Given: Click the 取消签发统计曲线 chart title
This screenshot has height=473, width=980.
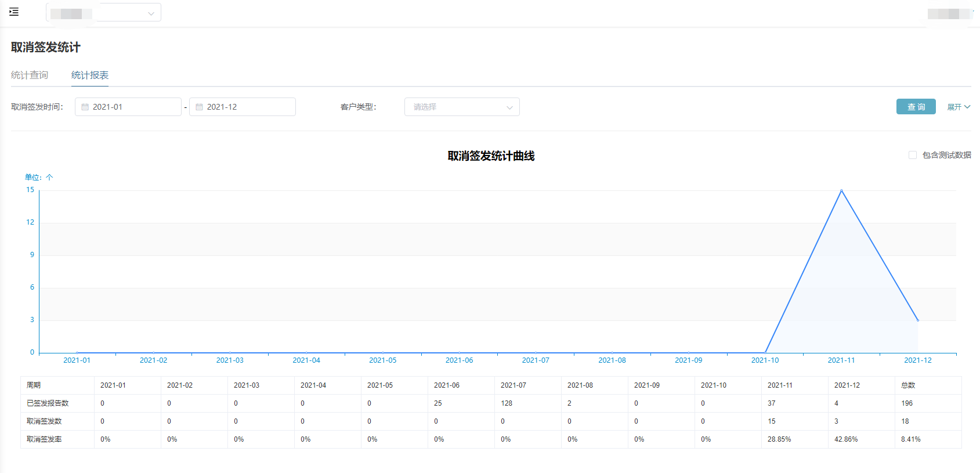Looking at the screenshot, I should coord(491,156).
